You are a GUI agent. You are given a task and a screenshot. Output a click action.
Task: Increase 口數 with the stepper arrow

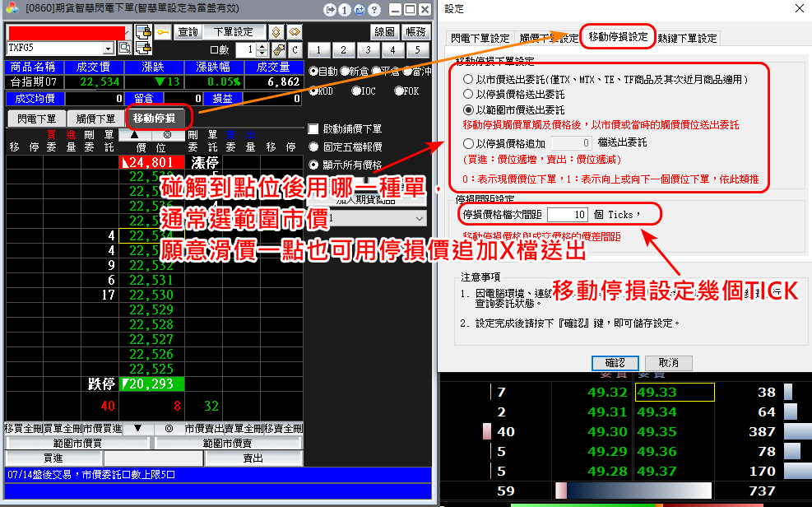point(262,47)
